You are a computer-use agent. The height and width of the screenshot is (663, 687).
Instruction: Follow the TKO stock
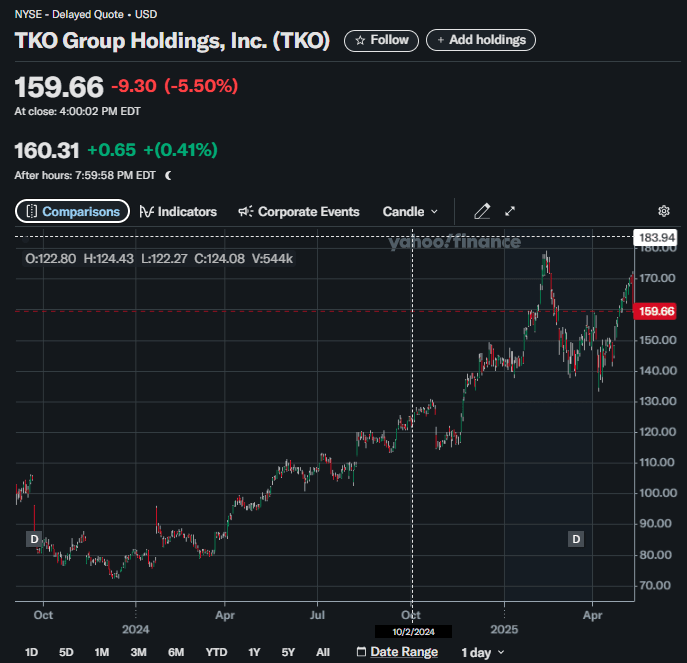381,40
